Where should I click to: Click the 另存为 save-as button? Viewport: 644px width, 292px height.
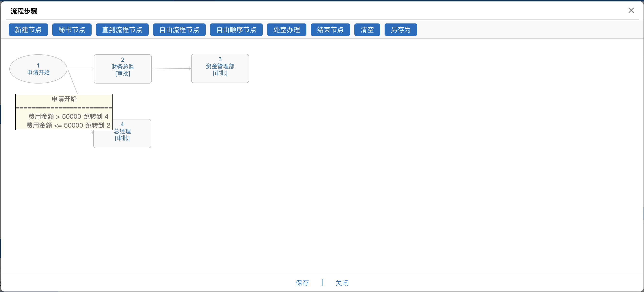(400, 30)
